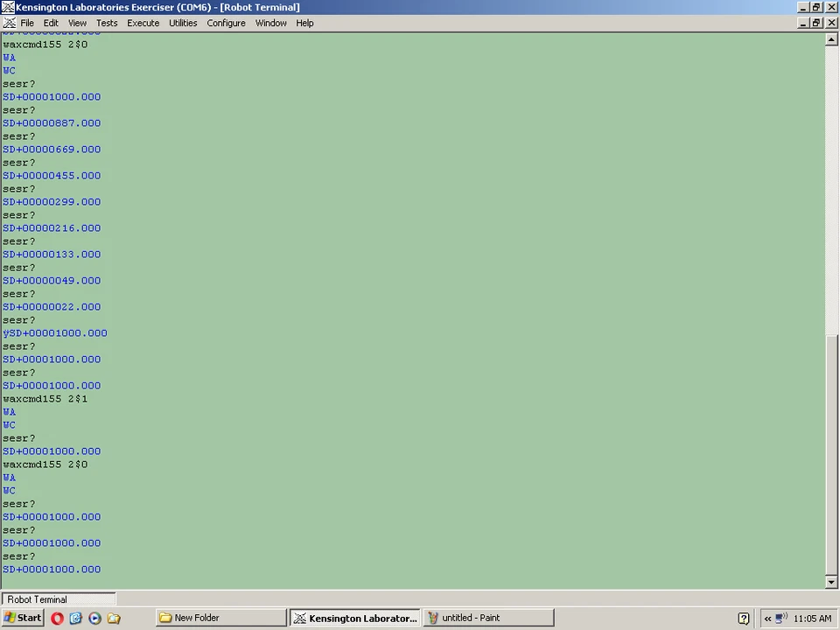Click the ÿSD+00001000.000 response line

pos(55,333)
